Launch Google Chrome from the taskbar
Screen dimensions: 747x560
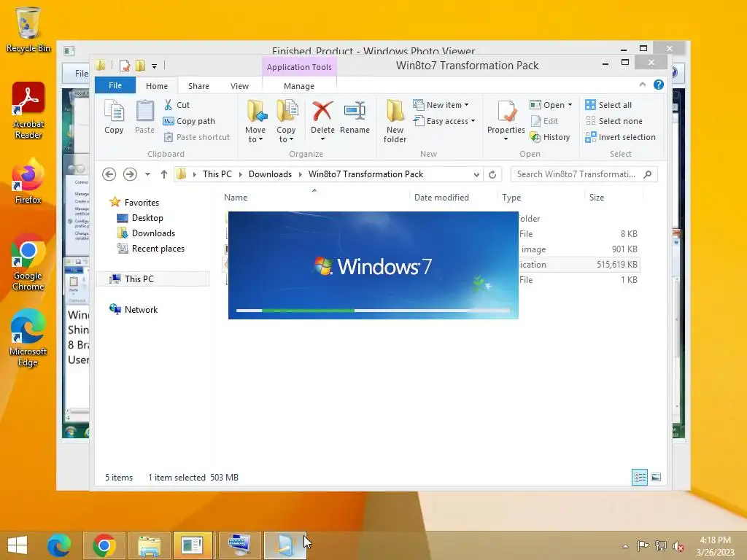click(x=104, y=545)
